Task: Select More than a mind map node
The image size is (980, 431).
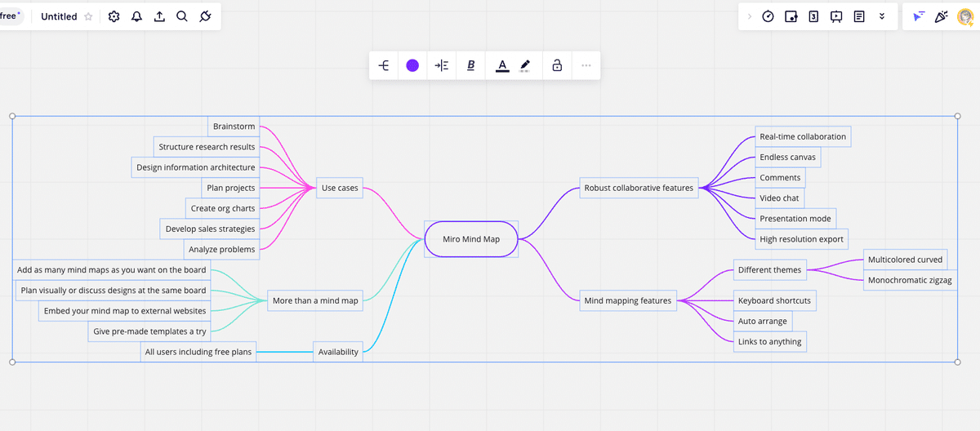Action: tap(315, 300)
